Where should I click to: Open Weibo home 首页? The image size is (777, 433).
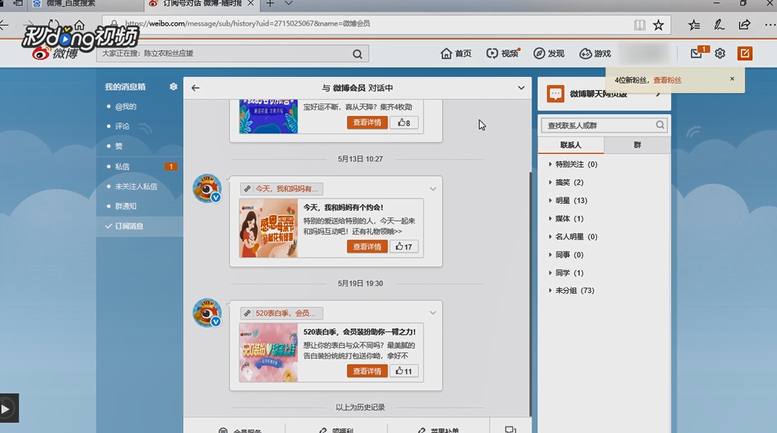coord(456,54)
